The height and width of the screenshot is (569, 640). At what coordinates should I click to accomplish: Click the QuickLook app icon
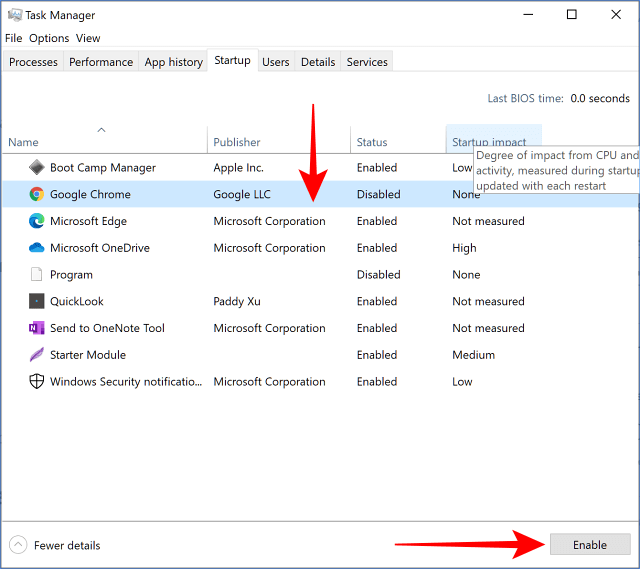pos(37,301)
